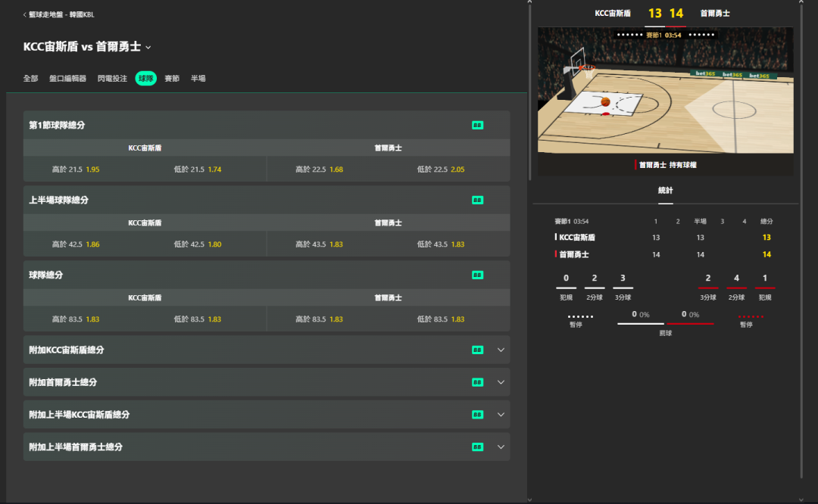Go back via 籃球走地盤 - 韓國KBL arrow
The height and width of the screenshot is (504, 818).
pos(25,14)
